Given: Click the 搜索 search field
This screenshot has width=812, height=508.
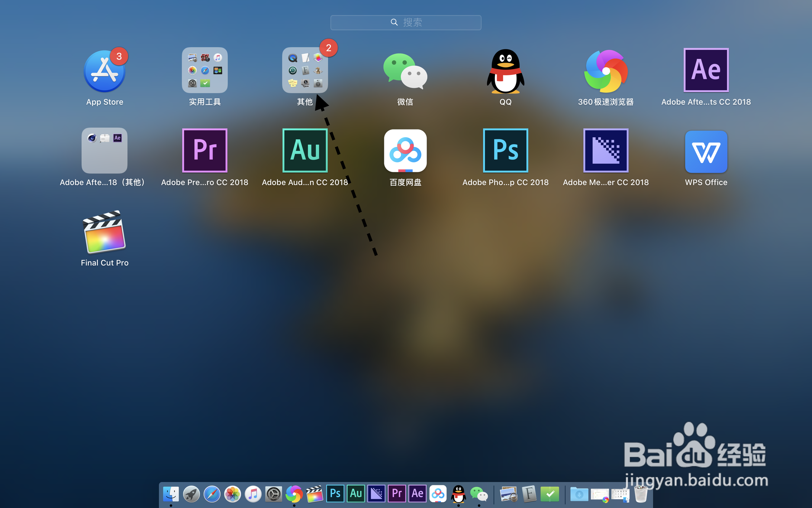Looking at the screenshot, I should click(406, 22).
